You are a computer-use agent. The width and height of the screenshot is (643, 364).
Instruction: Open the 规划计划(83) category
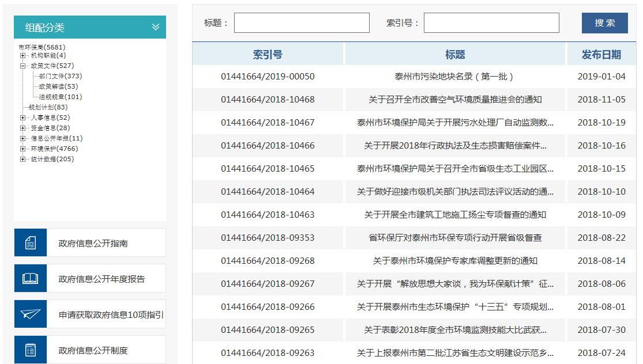48,107
